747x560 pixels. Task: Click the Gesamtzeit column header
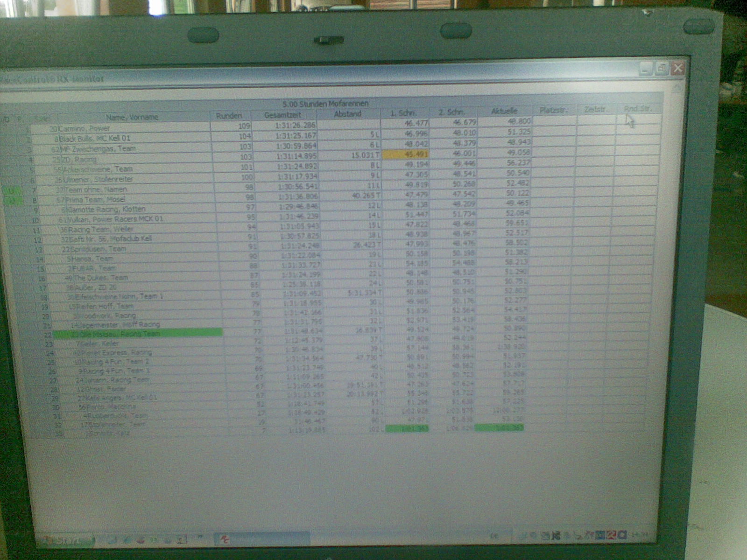tap(283, 115)
